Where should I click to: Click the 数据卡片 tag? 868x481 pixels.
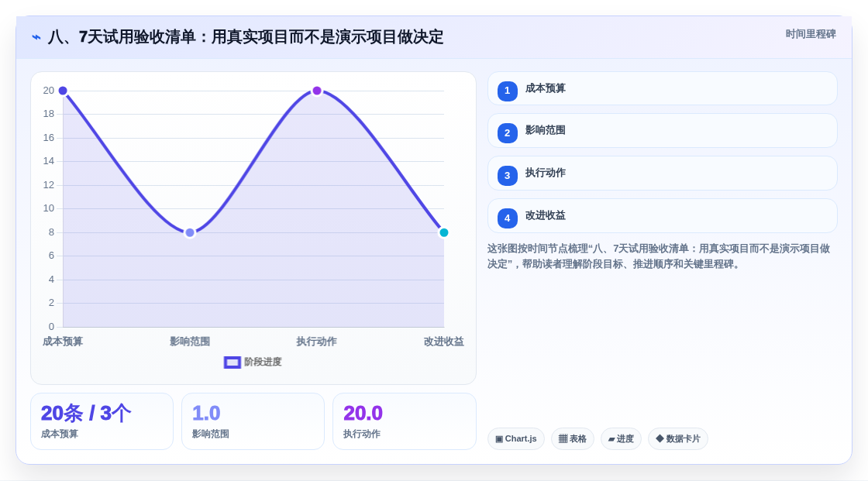[678, 439]
